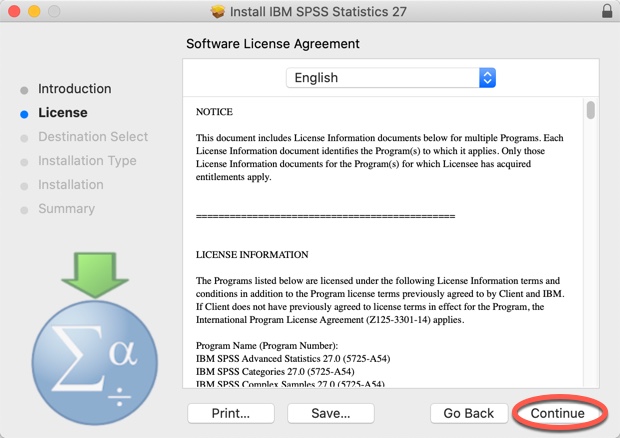The width and height of the screenshot is (620, 438).
Task: Click the LICENSE INFORMATION heading
Action: pyautogui.click(x=252, y=255)
